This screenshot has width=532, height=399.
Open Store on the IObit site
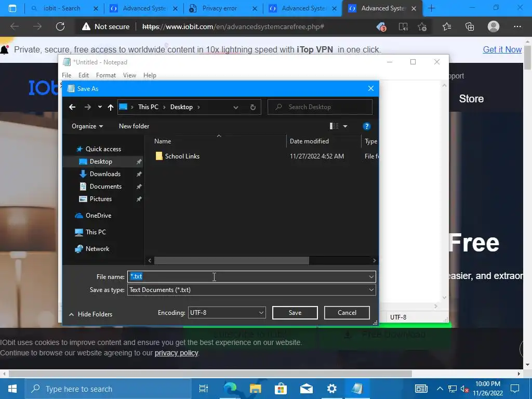tap(471, 99)
